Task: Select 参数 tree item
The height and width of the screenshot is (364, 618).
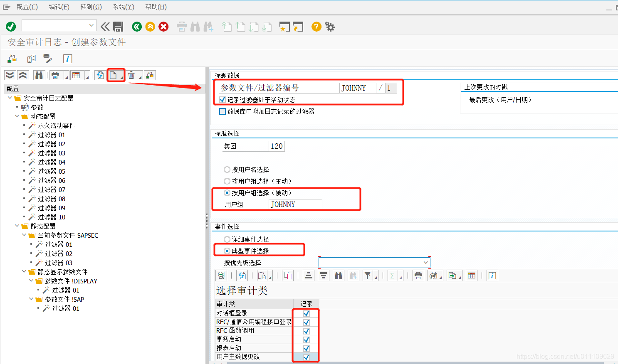Action: tap(37, 107)
